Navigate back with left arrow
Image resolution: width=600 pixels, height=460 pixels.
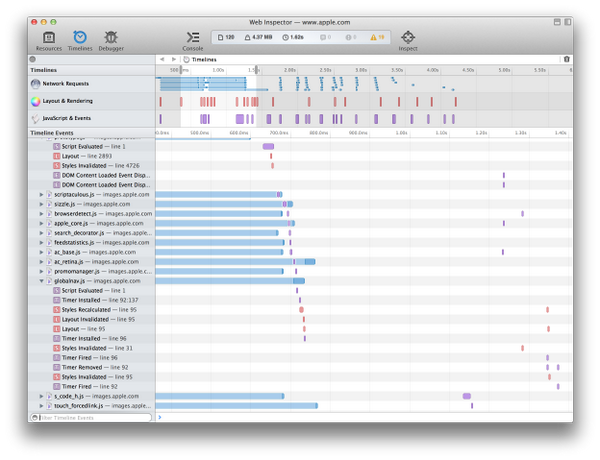tap(162, 59)
